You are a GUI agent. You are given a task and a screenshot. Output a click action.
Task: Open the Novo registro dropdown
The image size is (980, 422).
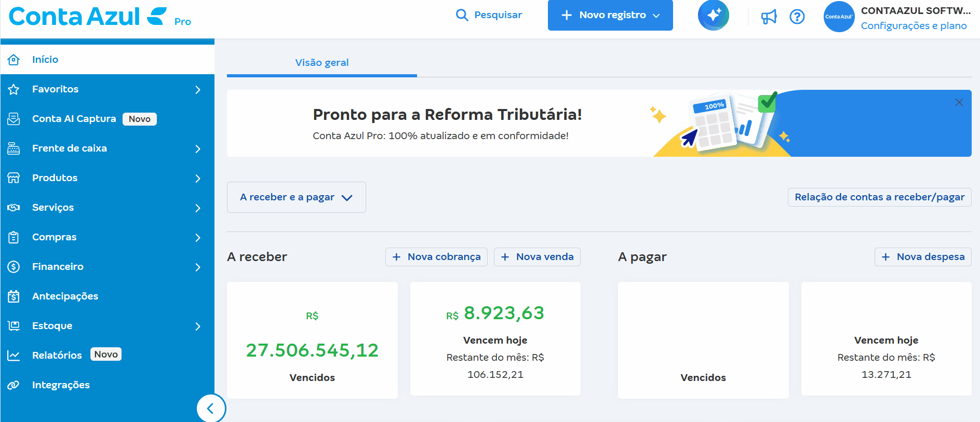pos(610,15)
